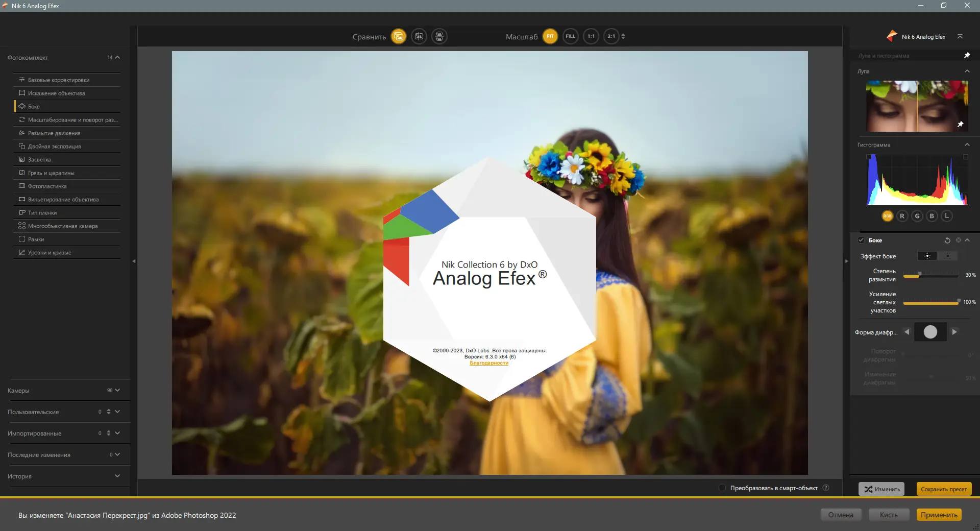Screen dimensions: 980x531
Task: Set zoom to 2:1
Action: coord(611,36)
